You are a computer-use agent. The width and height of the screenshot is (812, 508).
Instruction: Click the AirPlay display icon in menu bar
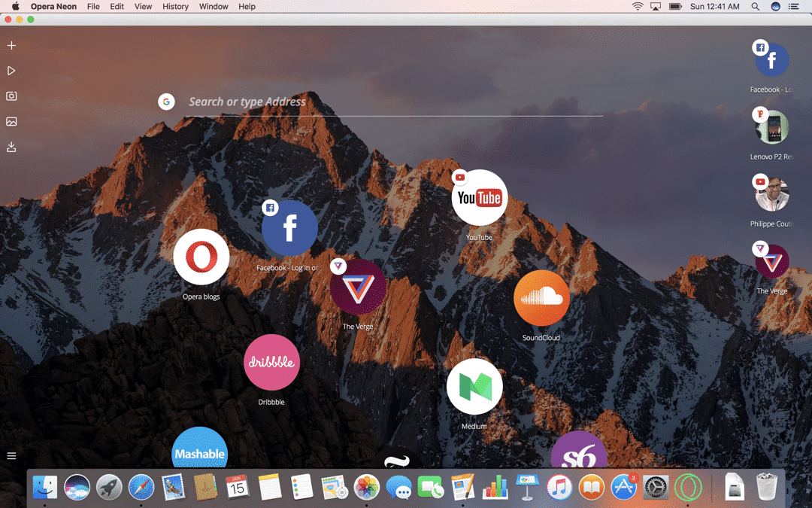pyautogui.click(x=656, y=7)
